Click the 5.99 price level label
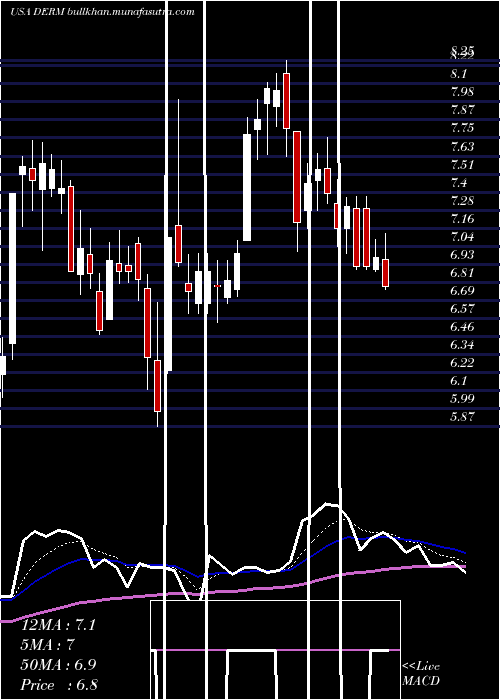This screenshot has height=700, width=500. coord(462,399)
